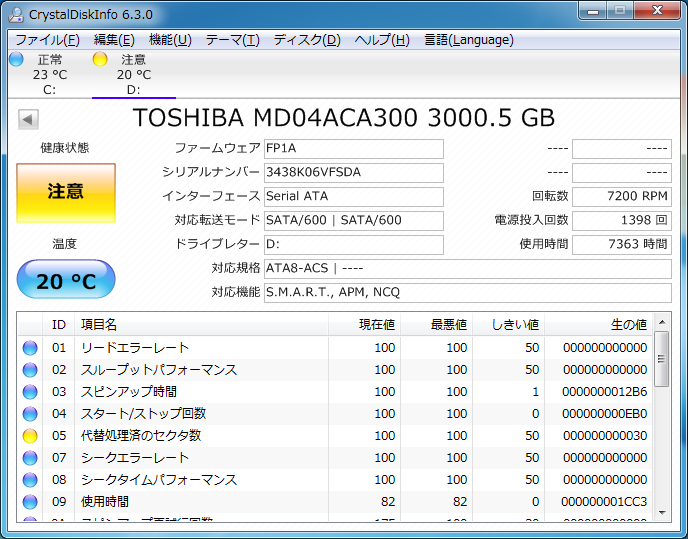Image resolution: width=688 pixels, height=539 pixels.
Task: Click the 項目名 column header
Action: click(202, 325)
